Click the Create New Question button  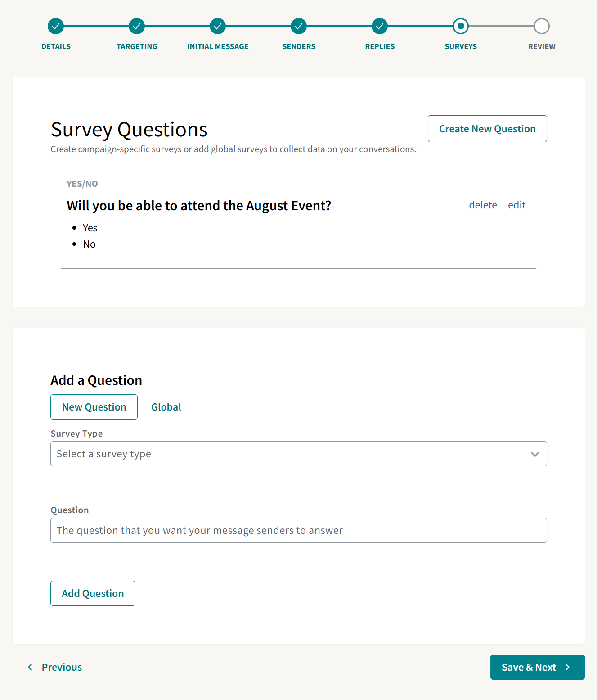click(x=487, y=129)
